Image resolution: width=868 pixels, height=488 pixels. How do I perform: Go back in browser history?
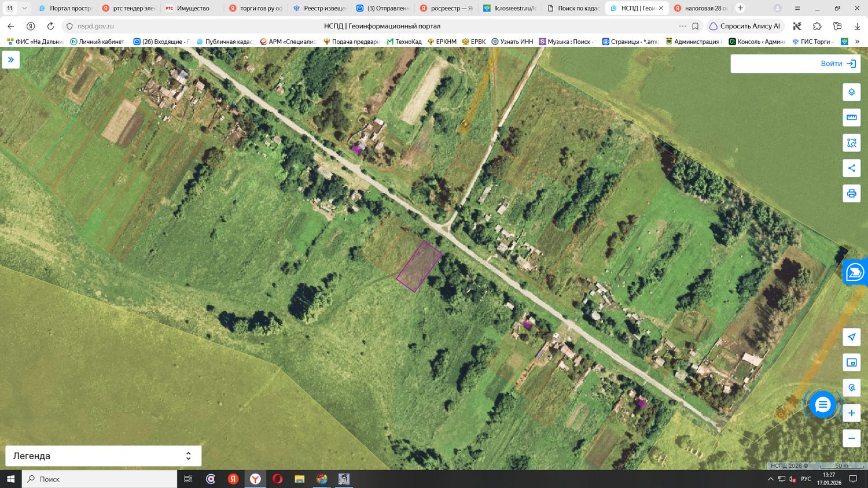tap(11, 26)
